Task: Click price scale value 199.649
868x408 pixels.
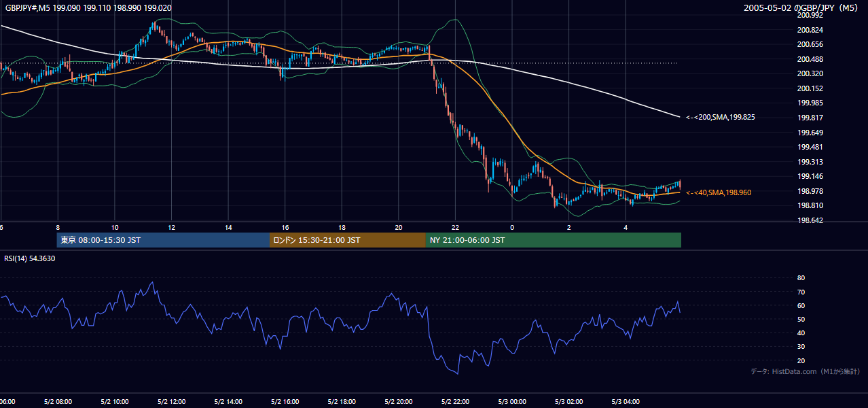Action: coord(809,133)
